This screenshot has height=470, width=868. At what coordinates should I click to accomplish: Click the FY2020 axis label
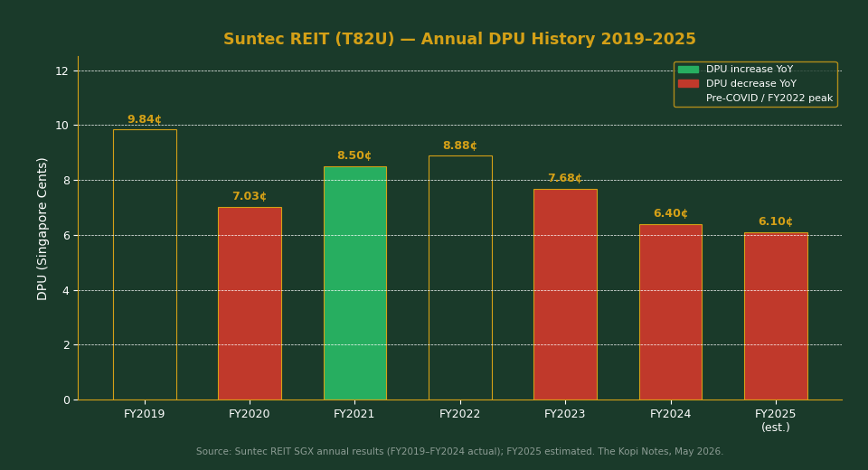250,414
